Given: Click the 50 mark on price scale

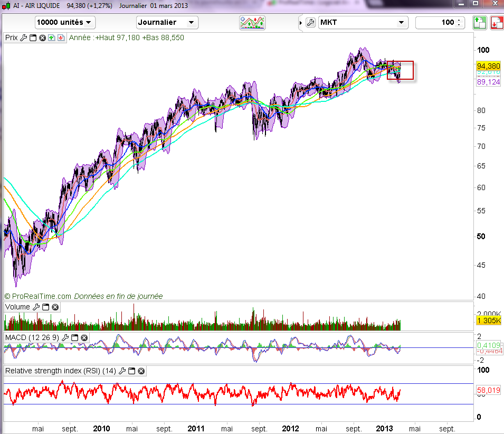Looking at the screenshot, I should 481,237.
